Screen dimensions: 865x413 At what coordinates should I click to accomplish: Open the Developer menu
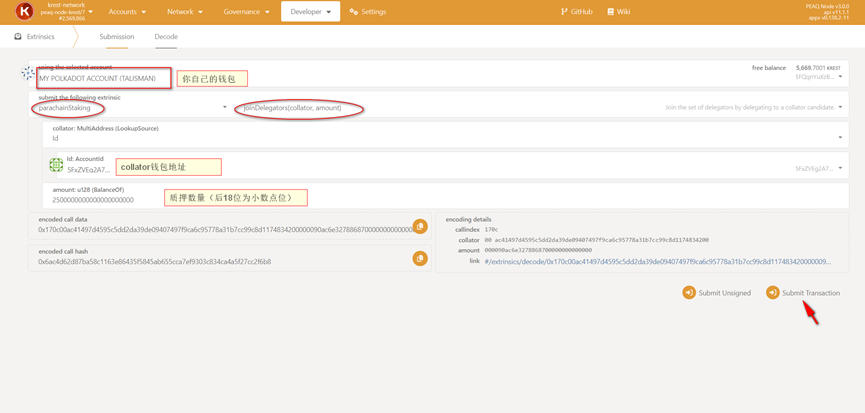[311, 12]
